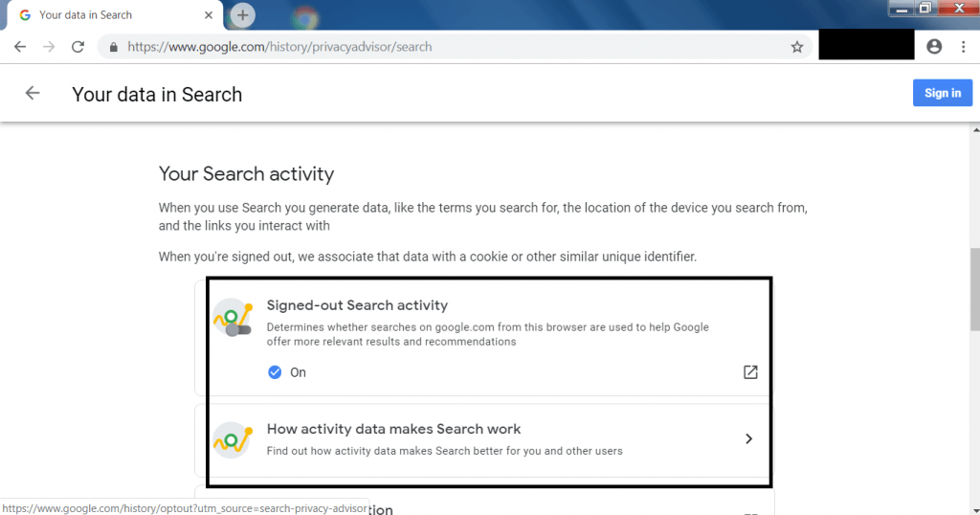Click the Signed-out Search activity toggle illustration
This screenshot has width=980, height=515.
(234, 318)
